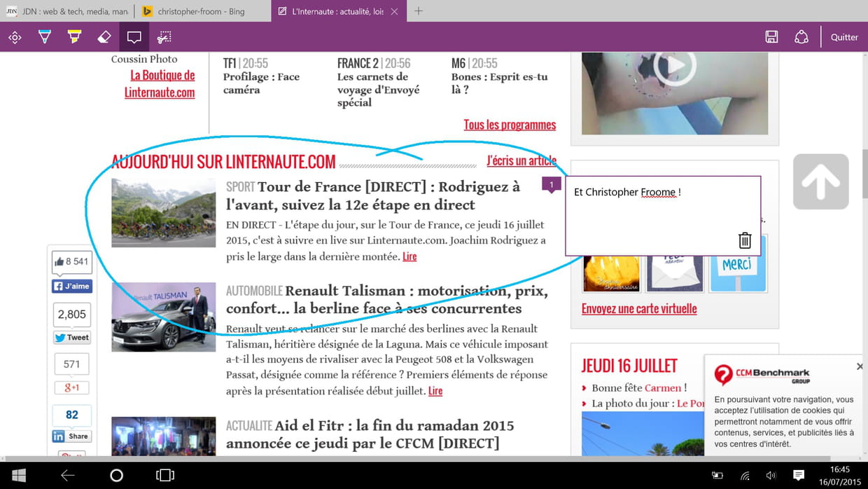868x489 pixels.
Task: Click the J'écris un article link
Action: tap(521, 160)
